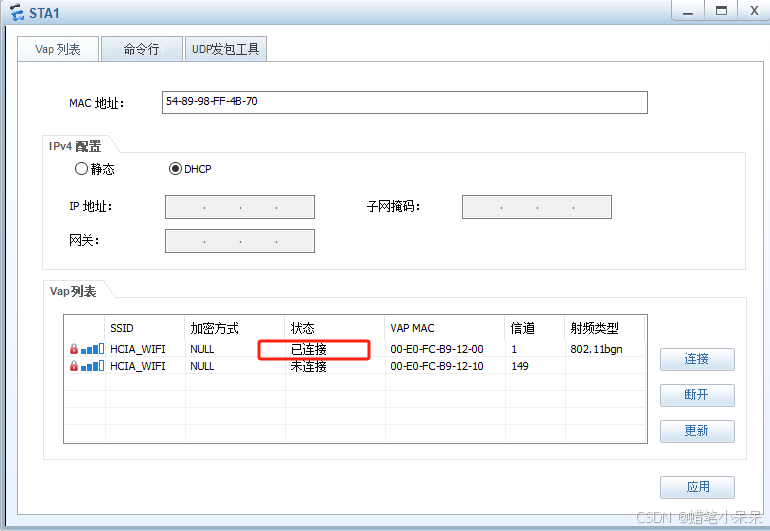Minimize the STA1 window
Viewport: 770px width, 531px height.
[x=688, y=11]
